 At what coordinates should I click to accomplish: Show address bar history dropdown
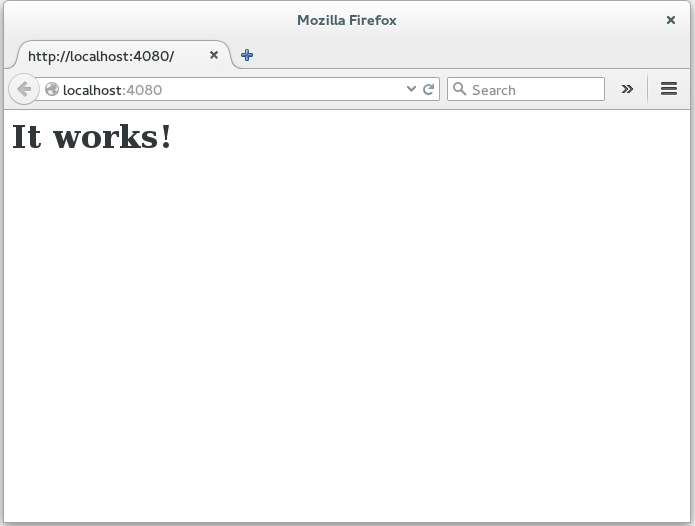411,89
